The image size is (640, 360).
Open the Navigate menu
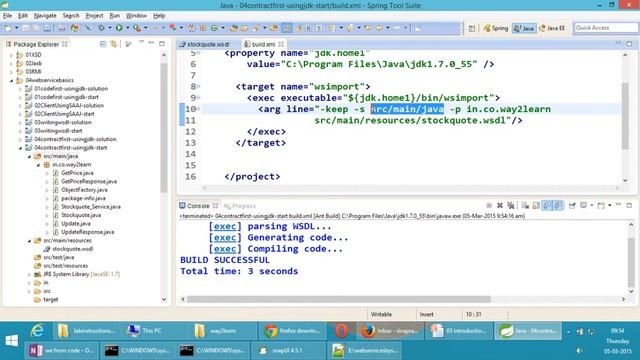pyautogui.click(x=45, y=16)
